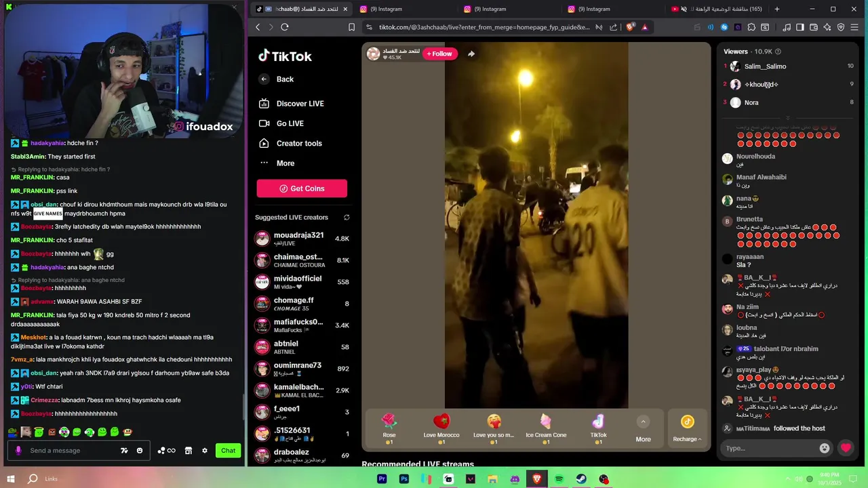Open Steam from the taskbar
This screenshot has width=868, height=488.
pos(581,479)
